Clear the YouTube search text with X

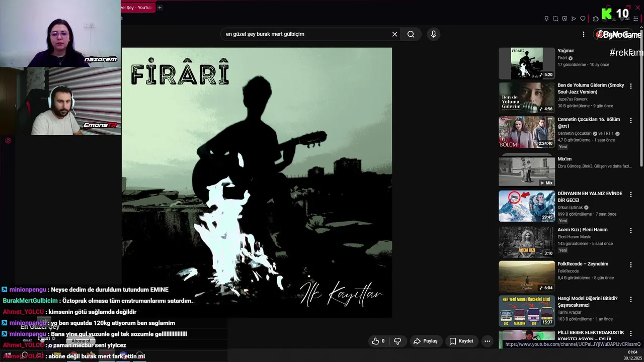[x=394, y=34]
